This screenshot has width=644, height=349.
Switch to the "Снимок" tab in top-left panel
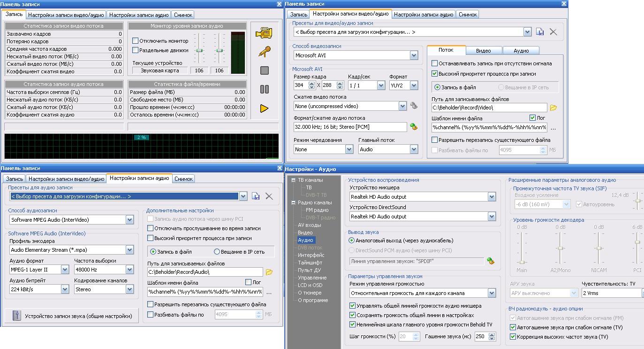(183, 15)
